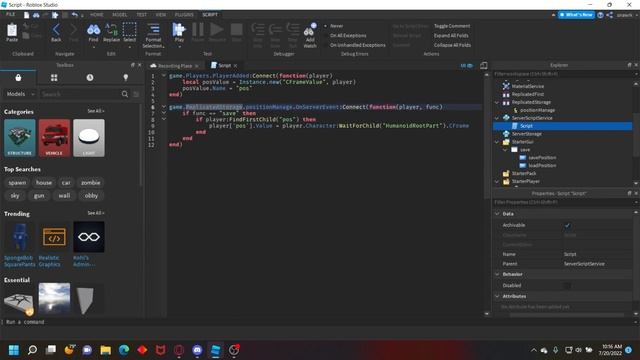Switch to the Recording Place document tab
This screenshot has height=360, width=640.
pyautogui.click(x=175, y=66)
